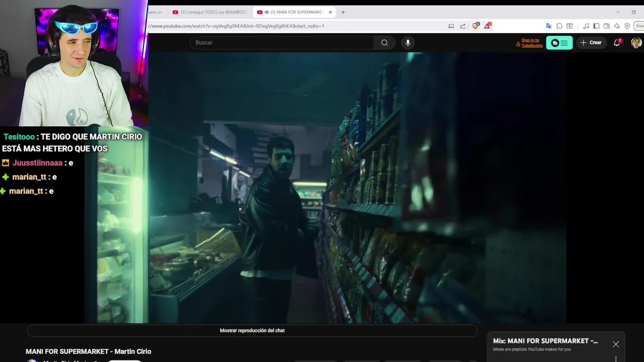Click the share page icon in address bar

[463, 26]
